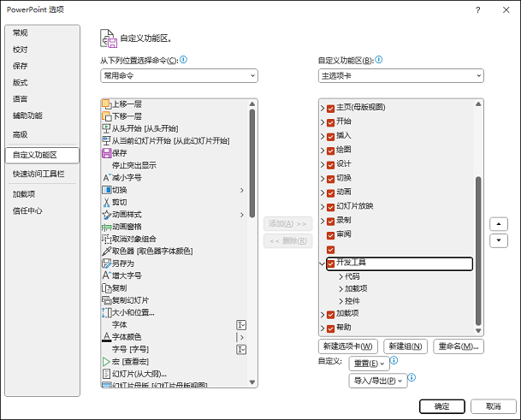This screenshot has width=521, height=420.
Task: Toggle the 开发工具 tab checkbox
Action: [330, 263]
